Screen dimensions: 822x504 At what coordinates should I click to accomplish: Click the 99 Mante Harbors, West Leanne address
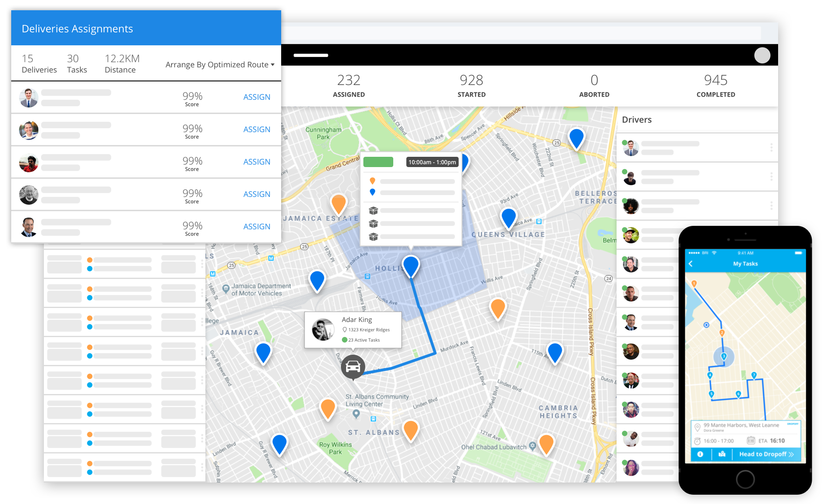click(x=741, y=425)
